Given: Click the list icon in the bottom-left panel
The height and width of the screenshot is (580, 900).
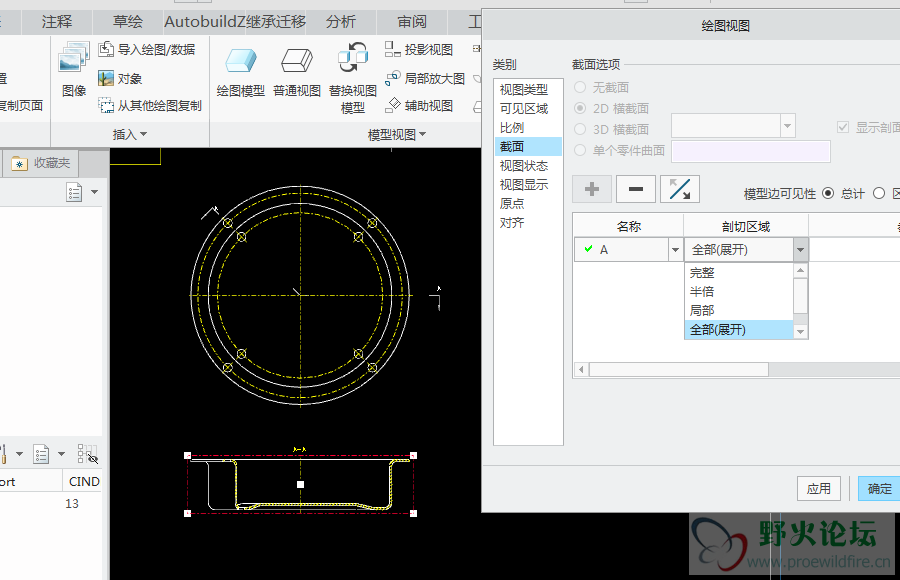Looking at the screenshot, I should coord(41,454).
